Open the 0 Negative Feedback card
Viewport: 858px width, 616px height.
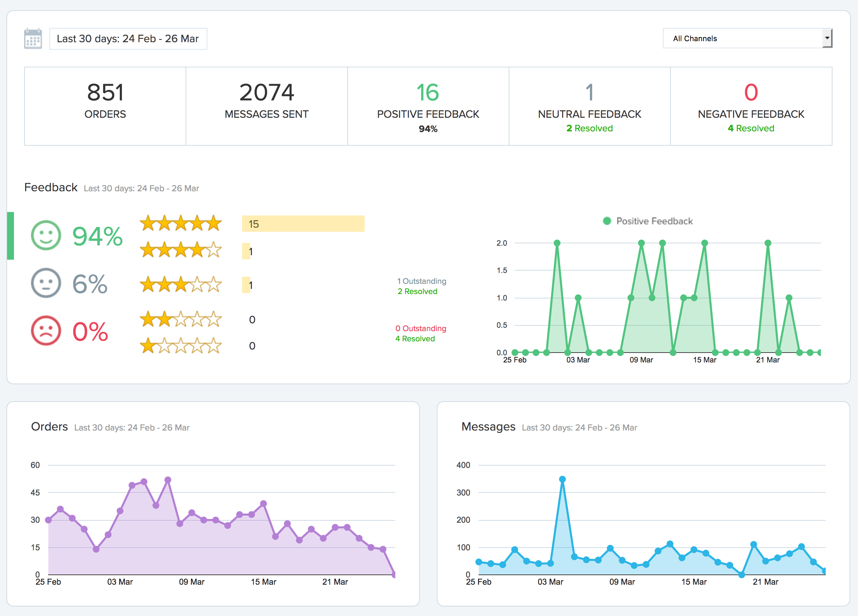[x=751, y=106]
